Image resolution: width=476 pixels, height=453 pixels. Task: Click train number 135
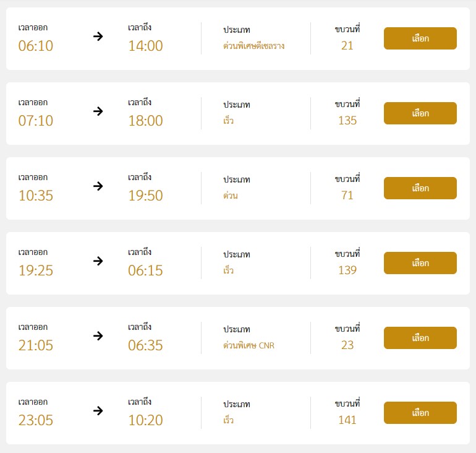(347, 121)
